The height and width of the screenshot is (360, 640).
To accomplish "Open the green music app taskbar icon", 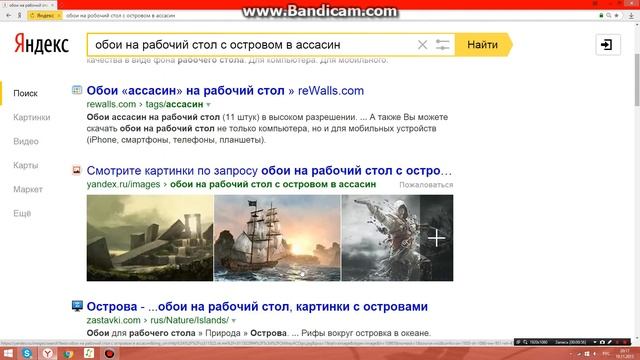I will tap(89, 353).
